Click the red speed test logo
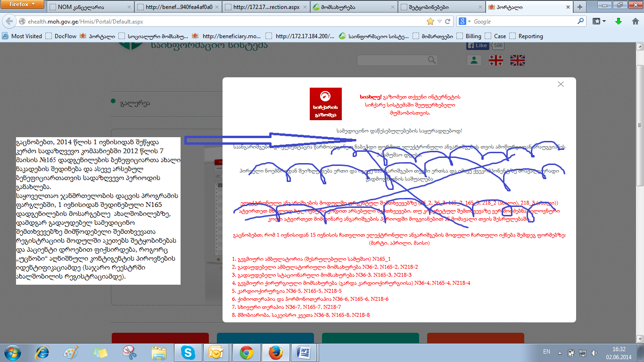The image size is (644, 362). point(325,104)
